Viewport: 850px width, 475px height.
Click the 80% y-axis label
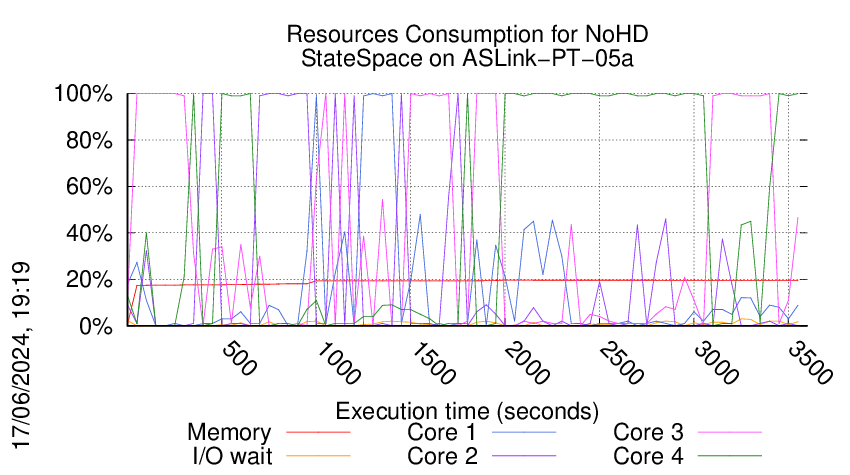point(89,140)
